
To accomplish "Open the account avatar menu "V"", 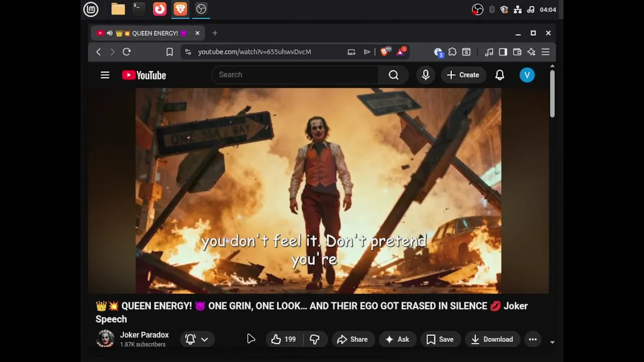I will click(x=527, y=75).
